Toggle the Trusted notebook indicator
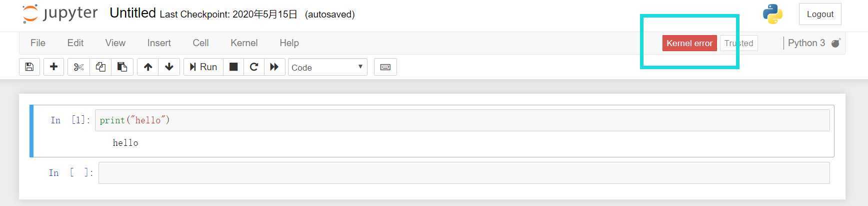 pyautogui.click(x=738, y=43)
